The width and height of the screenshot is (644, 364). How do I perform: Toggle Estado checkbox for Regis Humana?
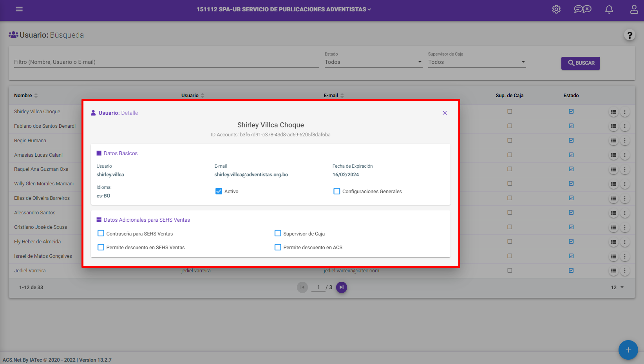click(x=571, y=140)
